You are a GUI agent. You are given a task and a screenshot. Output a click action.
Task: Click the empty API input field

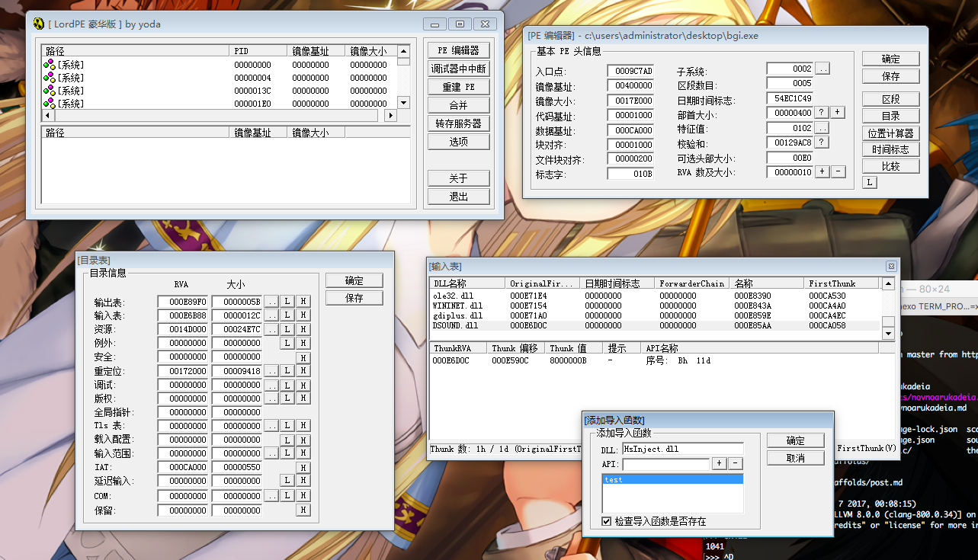pos(665,464)
